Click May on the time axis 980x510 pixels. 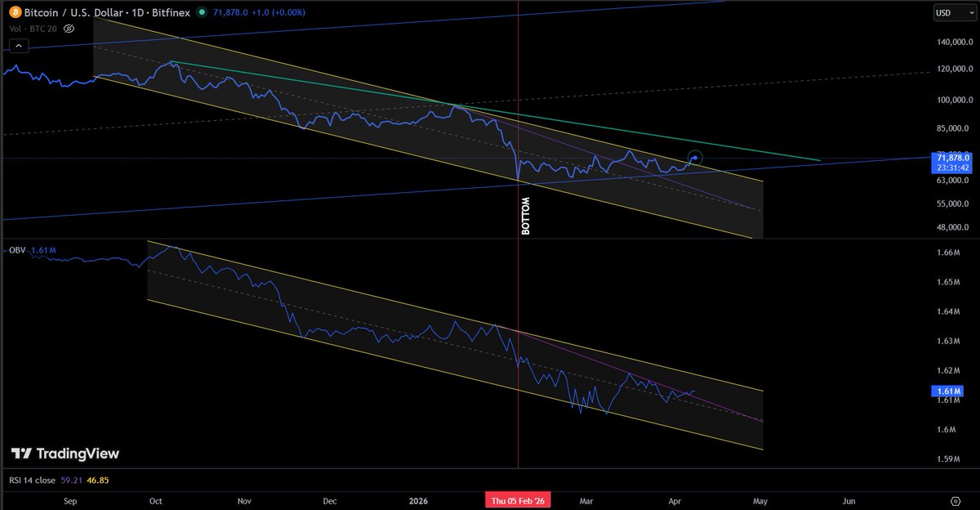click(760, 500)
